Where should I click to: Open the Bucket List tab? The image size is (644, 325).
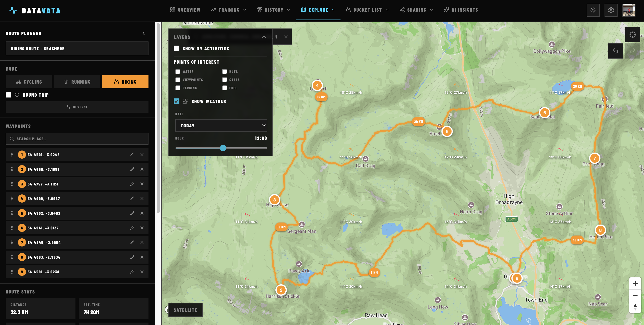(x=367, y=10)
